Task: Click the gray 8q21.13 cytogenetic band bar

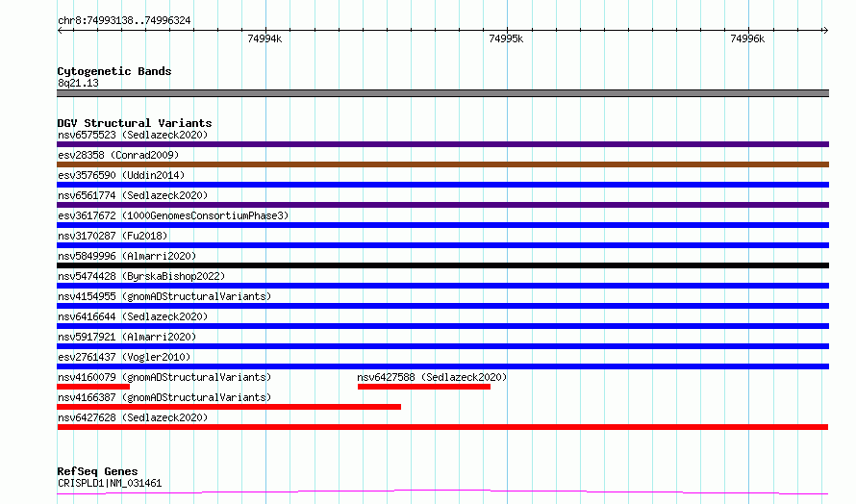Action: click(x=442, y=93)
